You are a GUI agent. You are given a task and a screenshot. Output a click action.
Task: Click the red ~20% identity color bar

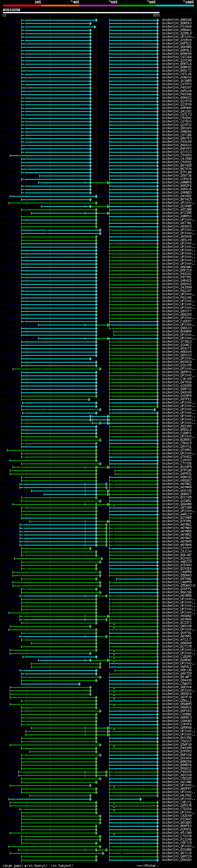click(x=22, y=6)
